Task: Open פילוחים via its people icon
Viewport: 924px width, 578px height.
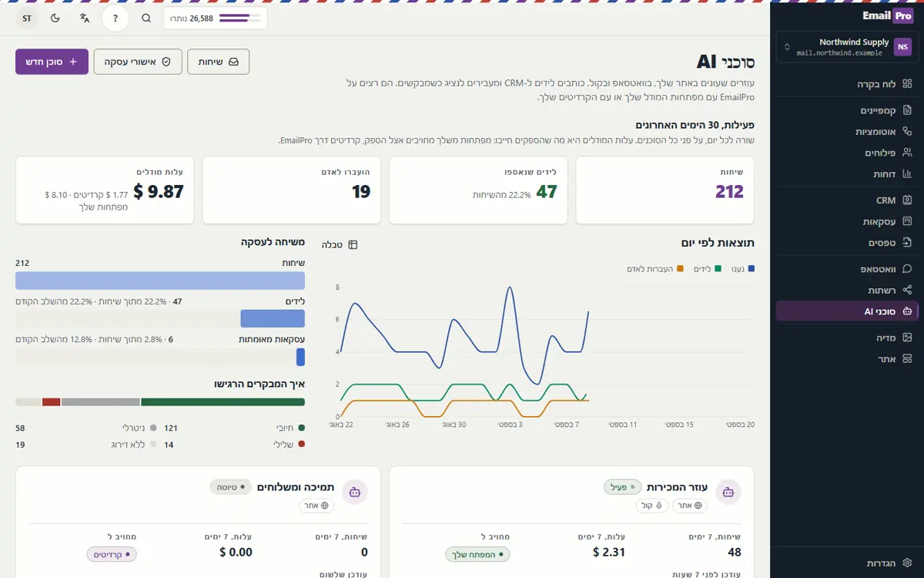Action: [x=907, y=153]
